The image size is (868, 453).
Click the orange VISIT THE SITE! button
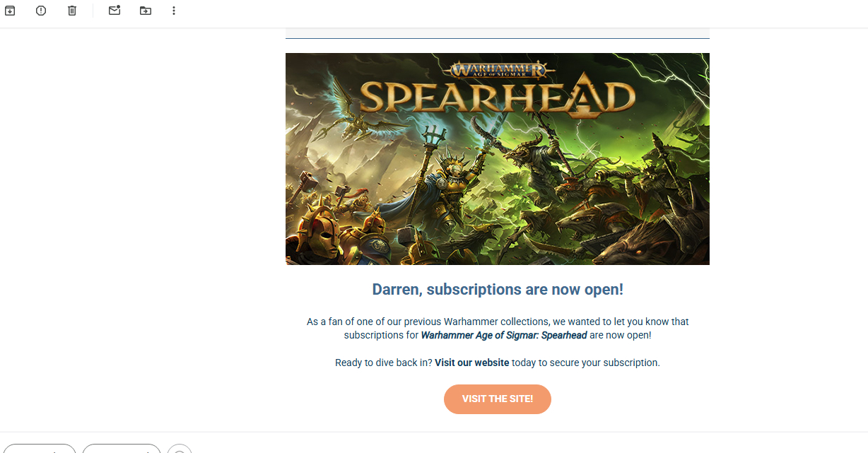[x=498, y=399]
